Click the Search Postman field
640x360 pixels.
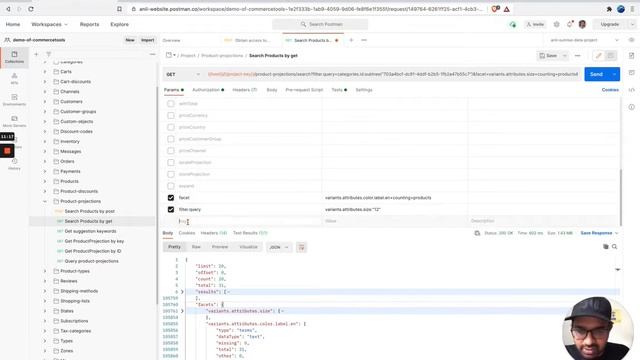tap(320, 24)
